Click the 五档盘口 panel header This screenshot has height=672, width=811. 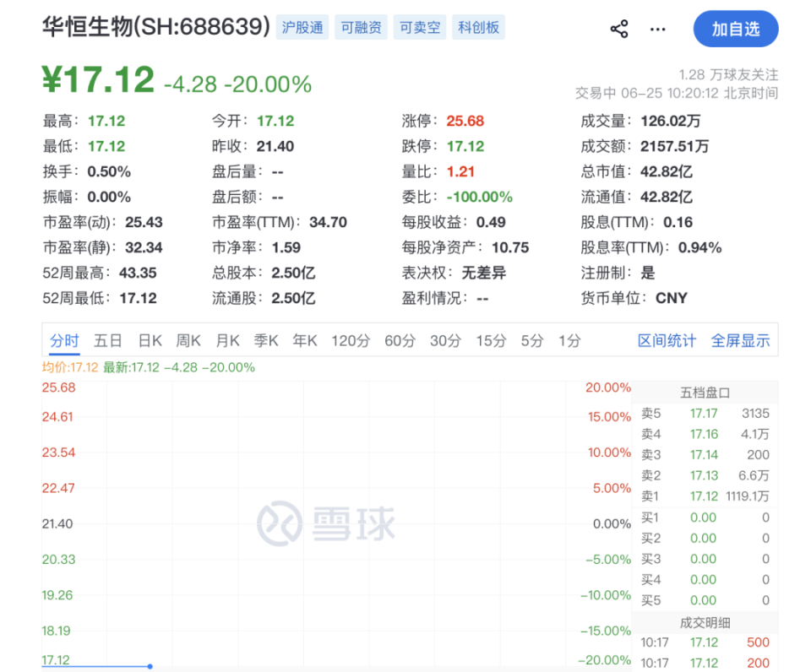click(x=705, y=393)
